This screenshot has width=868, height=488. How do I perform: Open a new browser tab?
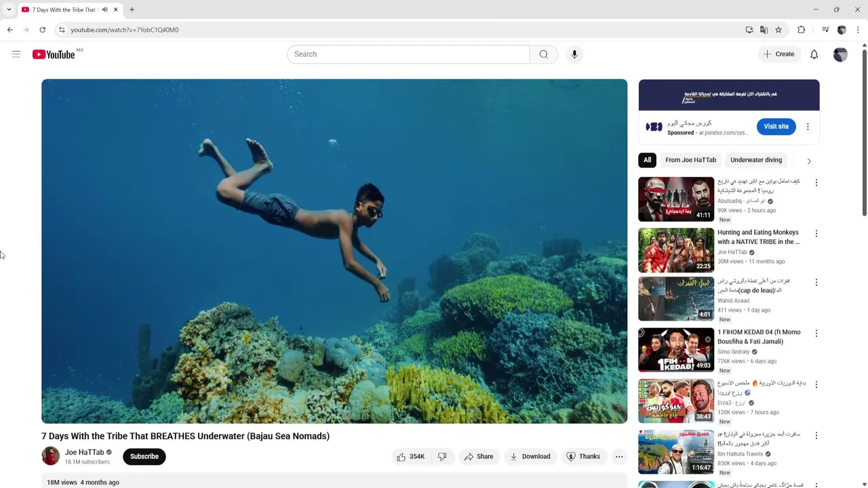(132, 9)
